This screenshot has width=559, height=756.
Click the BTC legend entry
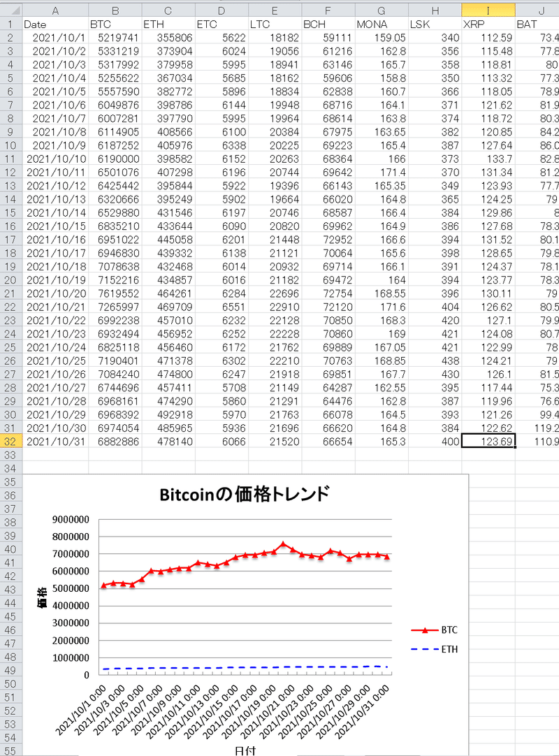[435, 630]
